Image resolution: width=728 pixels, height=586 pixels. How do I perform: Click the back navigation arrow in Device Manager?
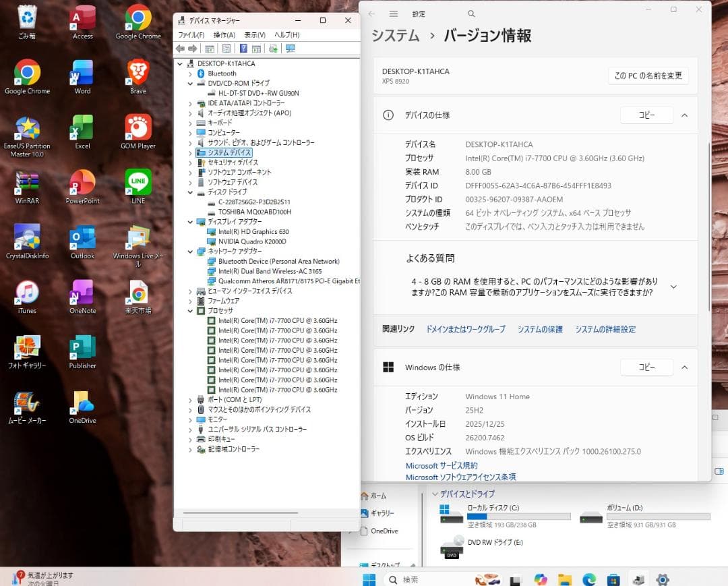click(x=180, y=48)
